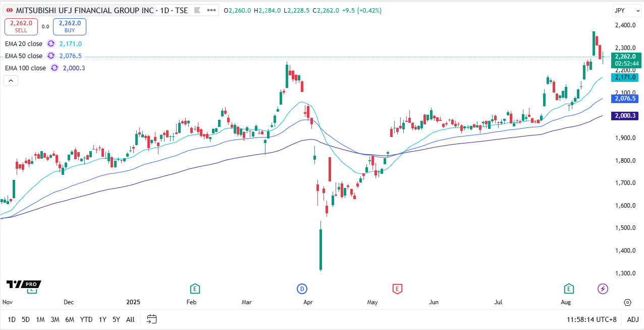Click the blue EMA 50 price label 2,076.5 on axis

(x=626, y=99)
